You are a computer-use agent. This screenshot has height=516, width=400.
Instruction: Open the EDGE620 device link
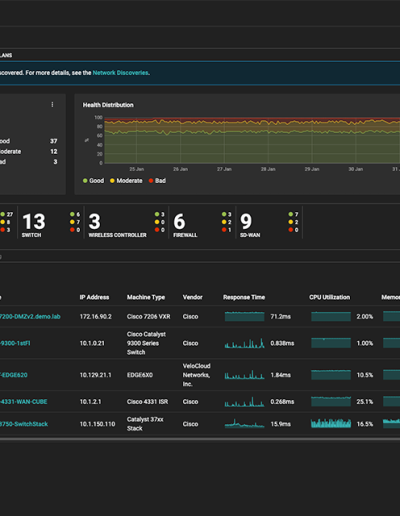pyautogui.click(x=14, y=375)
